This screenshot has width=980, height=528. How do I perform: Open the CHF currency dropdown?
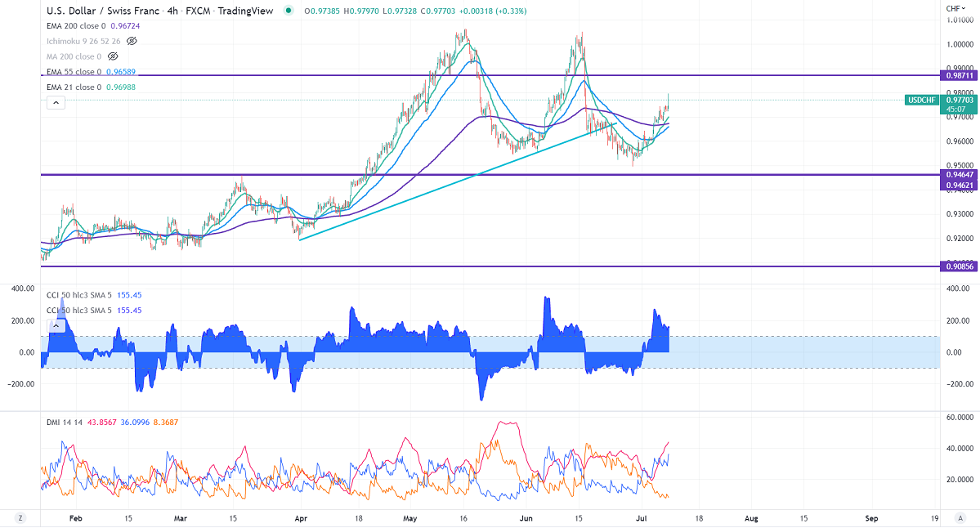coord(955,9)
